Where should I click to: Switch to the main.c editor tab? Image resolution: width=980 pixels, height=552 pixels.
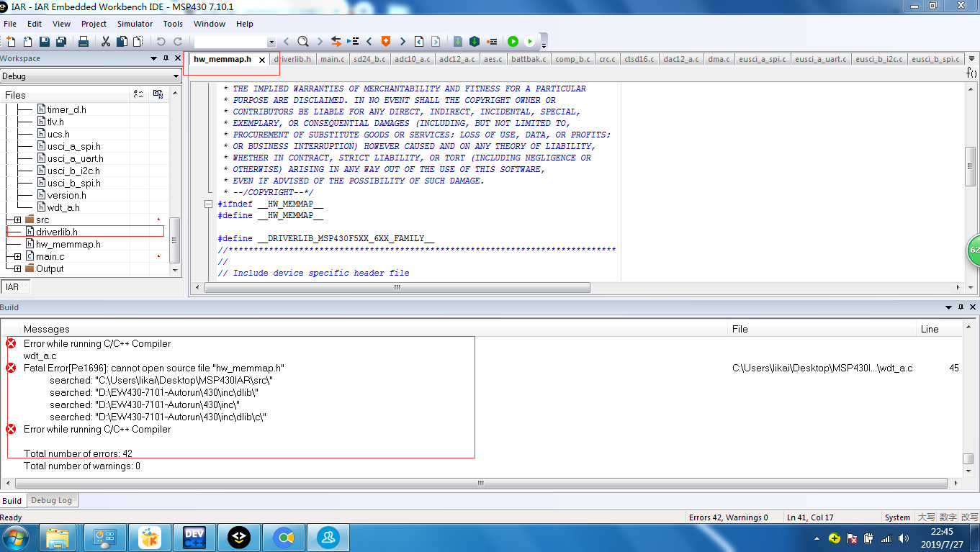[x=333, y=59]
